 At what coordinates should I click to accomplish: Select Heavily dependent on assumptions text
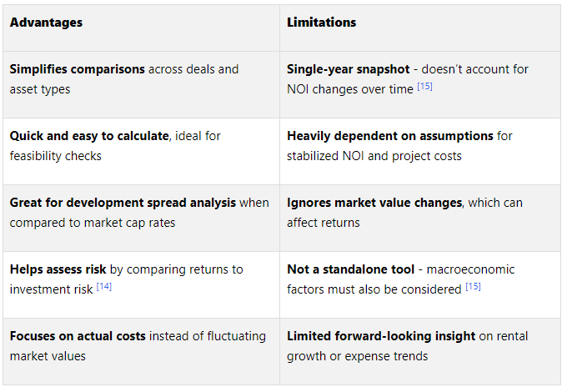click(x=390, y=136)
